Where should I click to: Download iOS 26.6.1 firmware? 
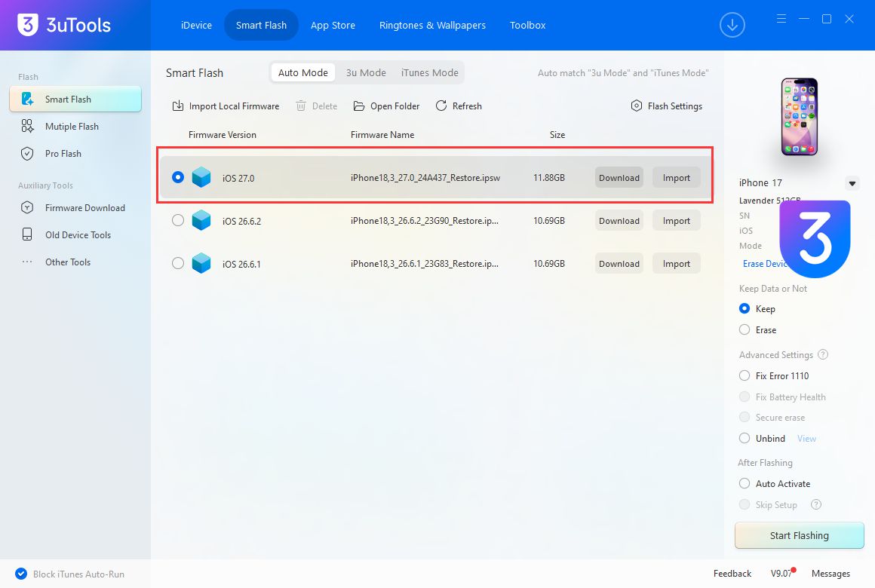619,263
